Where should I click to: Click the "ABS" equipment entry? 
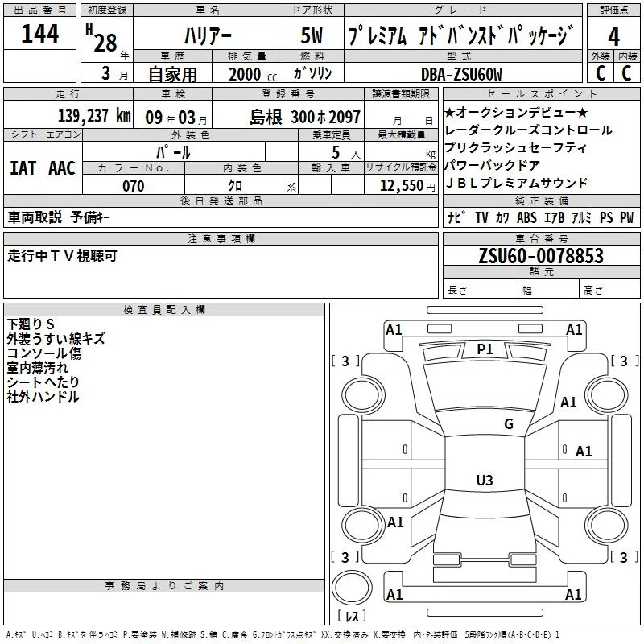526,217
